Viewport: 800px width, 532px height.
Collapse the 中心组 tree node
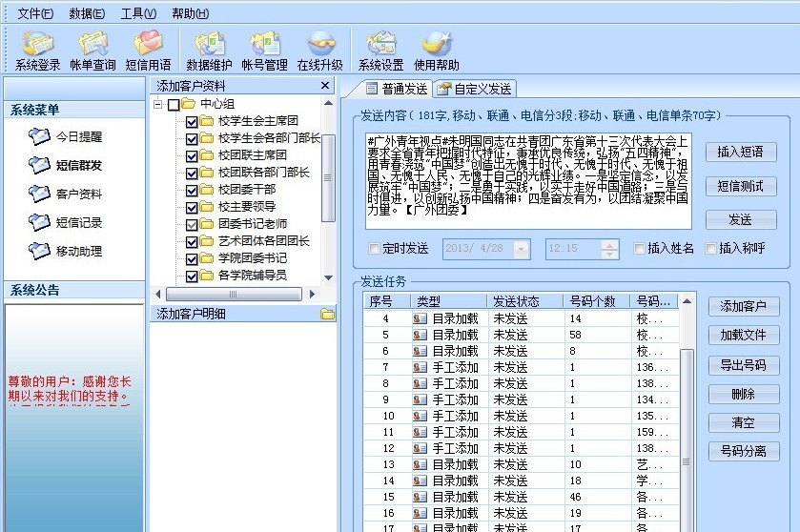click(x=158, y=105)
